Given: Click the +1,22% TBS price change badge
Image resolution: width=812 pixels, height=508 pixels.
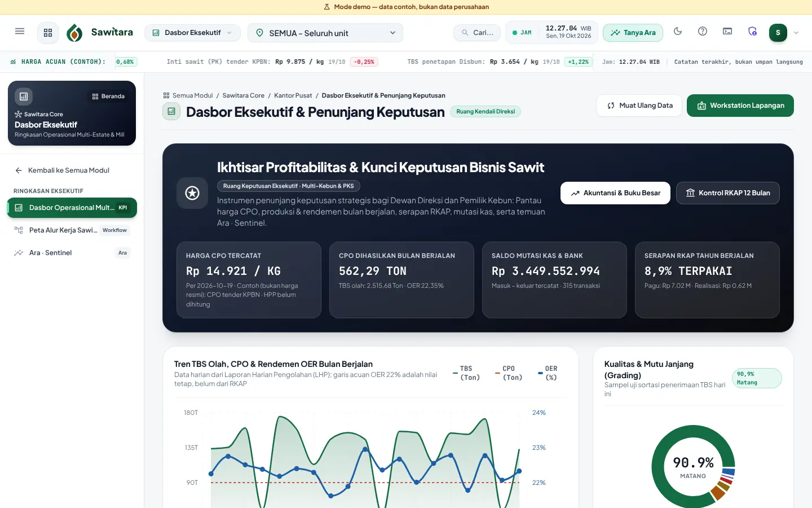Looking at the screenshot, I should [x=579, y=62].
